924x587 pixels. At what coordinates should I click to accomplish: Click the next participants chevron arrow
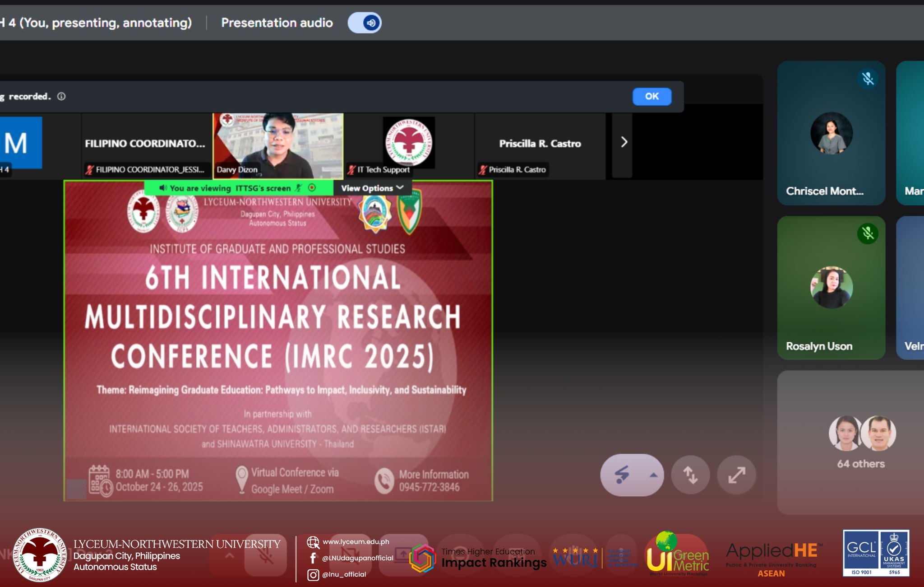[624, 142]
